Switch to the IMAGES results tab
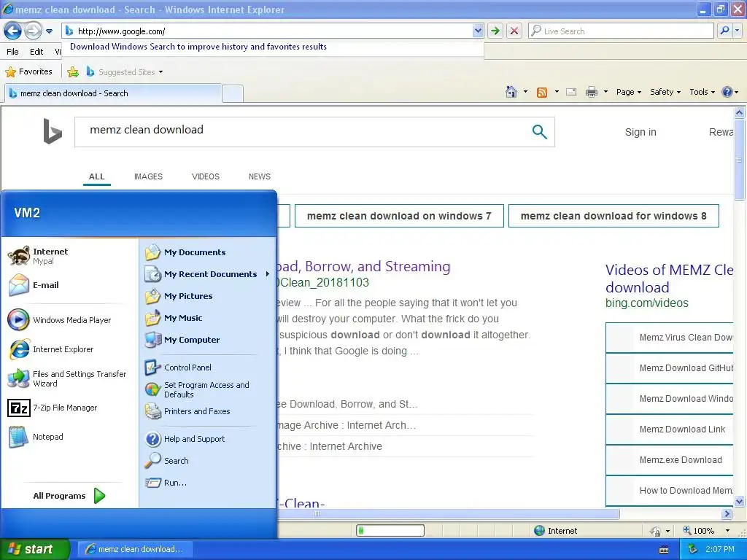 148,176
